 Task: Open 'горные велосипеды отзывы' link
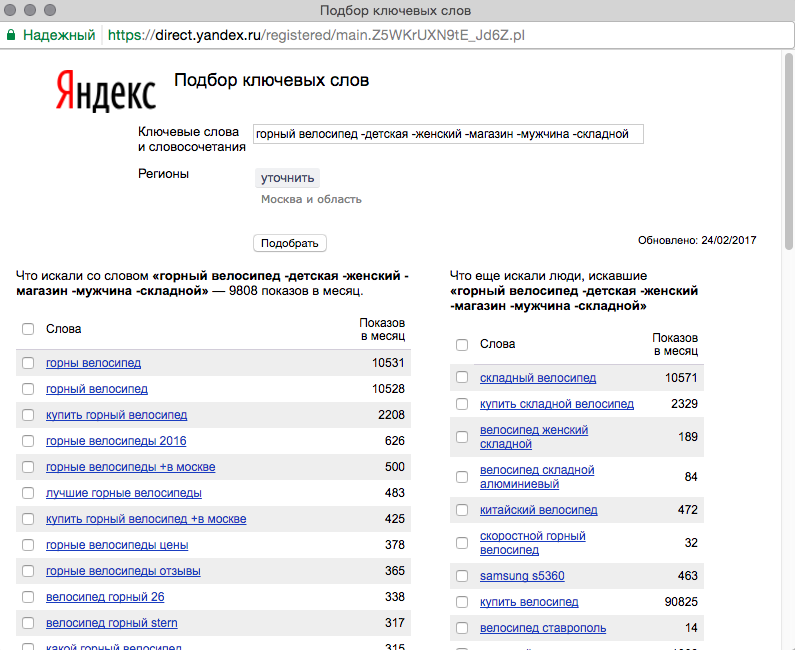[123, 571]
